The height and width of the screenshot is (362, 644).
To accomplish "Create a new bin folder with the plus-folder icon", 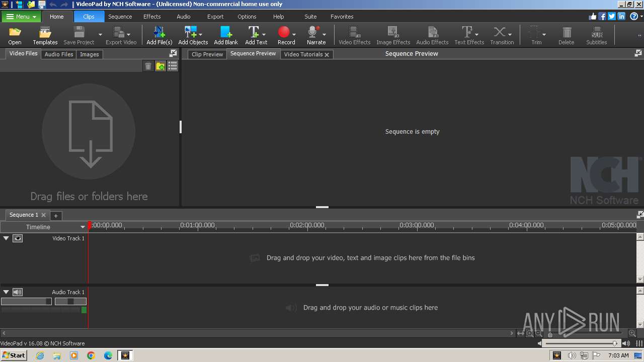I will (160, 66).
